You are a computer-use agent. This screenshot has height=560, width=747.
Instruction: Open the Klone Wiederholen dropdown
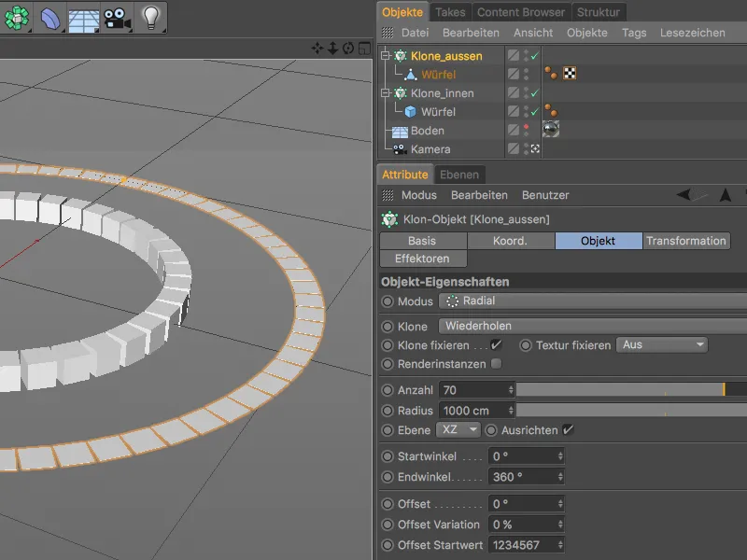pyautogui.click(x=593, y=326)
